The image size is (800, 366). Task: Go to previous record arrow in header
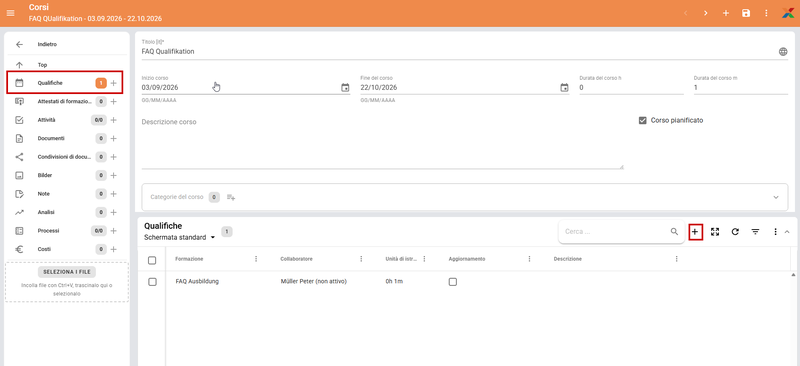(685, 13)
